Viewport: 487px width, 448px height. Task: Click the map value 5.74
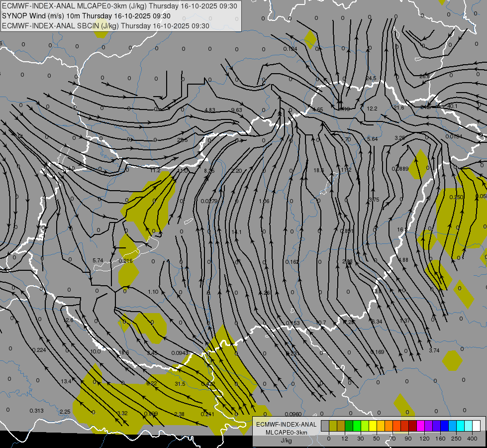[x=98, y=260]
